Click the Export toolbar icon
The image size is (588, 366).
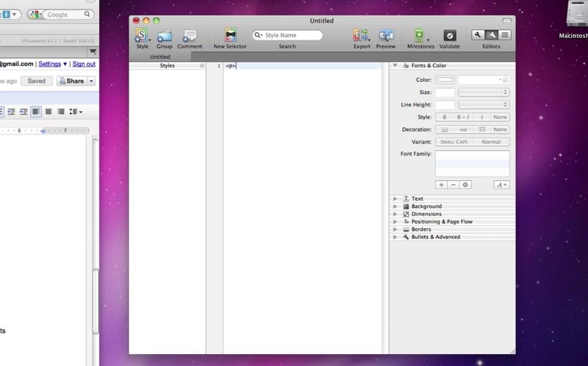(361, 36)
